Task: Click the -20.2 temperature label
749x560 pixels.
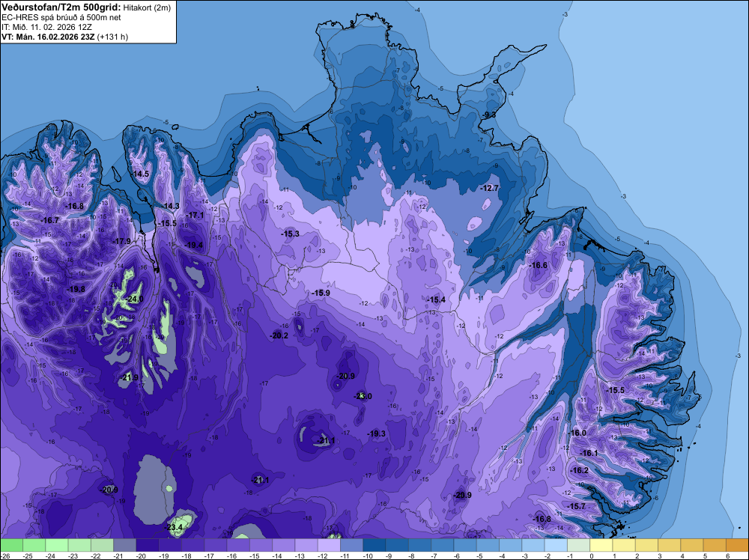Action: tap(279, 335)
